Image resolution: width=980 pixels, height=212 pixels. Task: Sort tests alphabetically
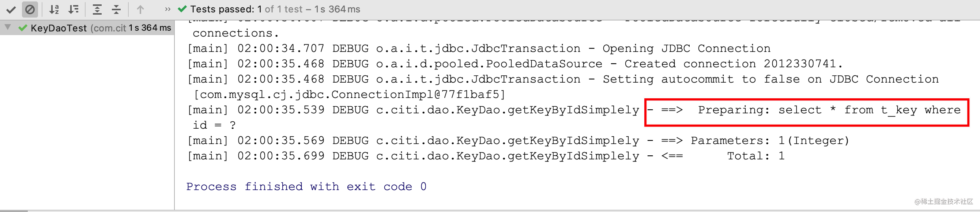point(54,9)
